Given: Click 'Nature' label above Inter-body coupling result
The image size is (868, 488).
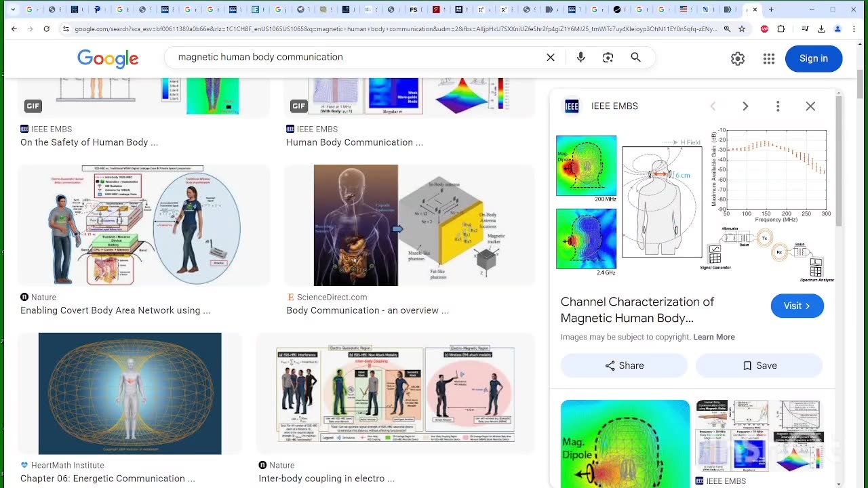Looking at the screenshot, I should click(281, 465).
